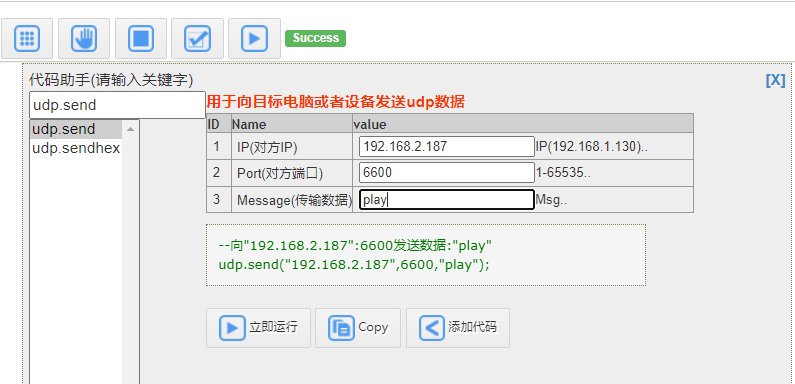Click the green Success status badge
This screenshot has width=795, height=384.
[315, 38]
